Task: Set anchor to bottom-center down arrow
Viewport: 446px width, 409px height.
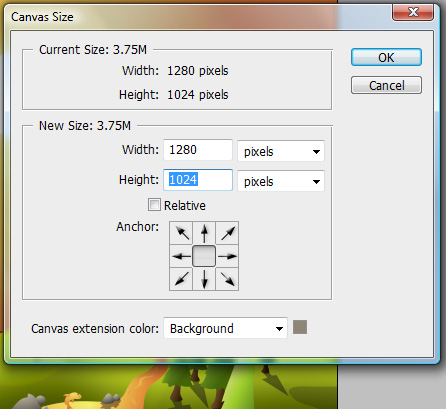Action: (x=204, y=279)
